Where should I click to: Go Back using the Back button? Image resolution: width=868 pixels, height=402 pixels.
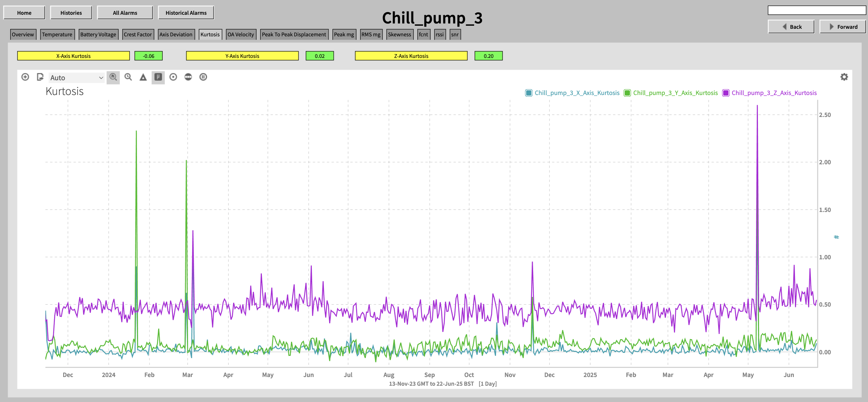(x=791, y=27)
